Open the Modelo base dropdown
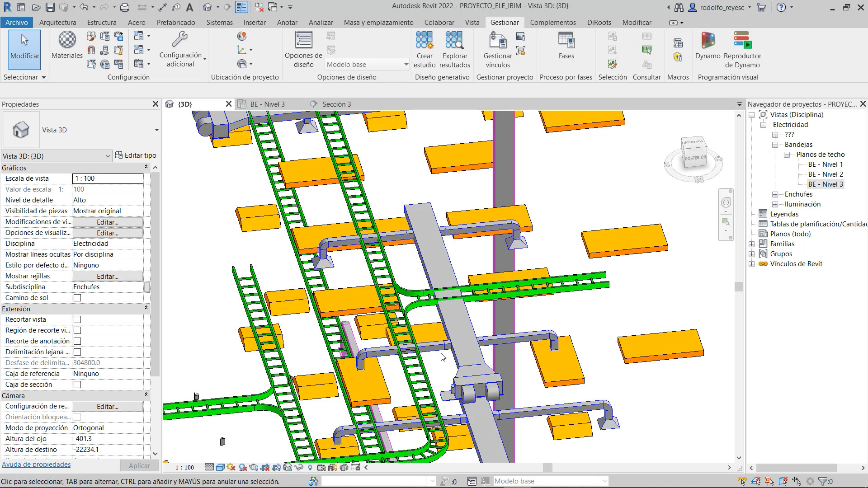The height and width of the screenshot is (488, 868). [x=406, y=64]
